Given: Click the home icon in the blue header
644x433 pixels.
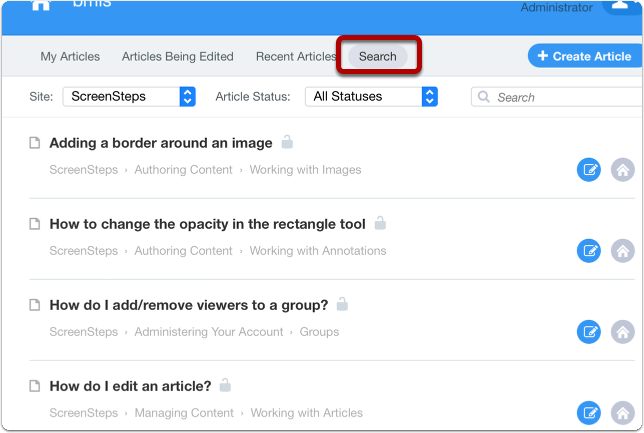Looking at the screenshot, I should pos(41,5).
